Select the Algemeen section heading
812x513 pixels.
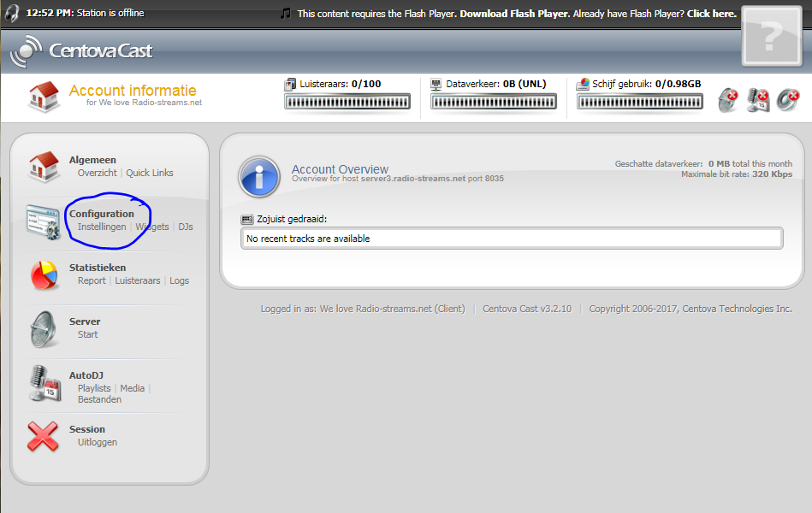pos(92,160)
